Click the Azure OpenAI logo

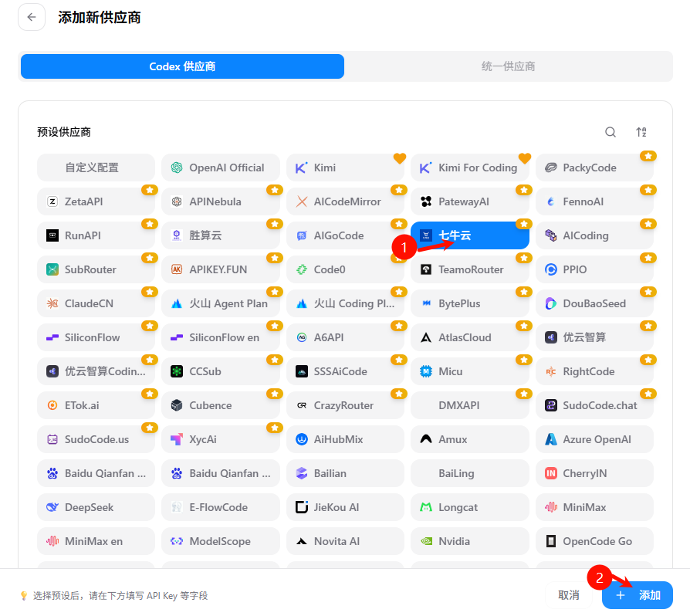(551, 439)
